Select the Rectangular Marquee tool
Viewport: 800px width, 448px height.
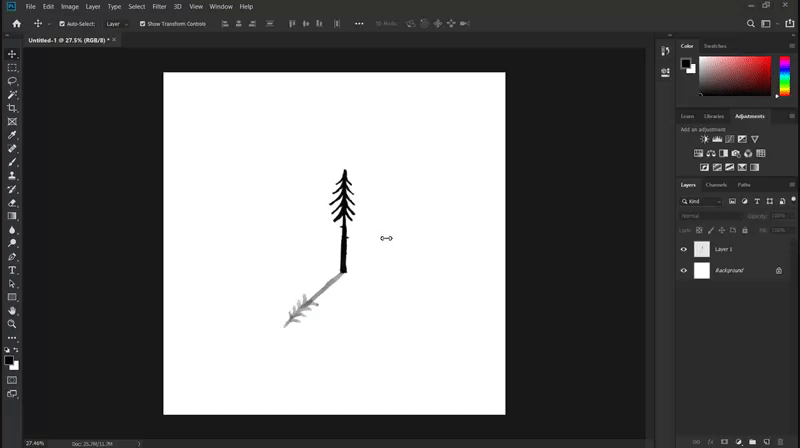point(12,68)
